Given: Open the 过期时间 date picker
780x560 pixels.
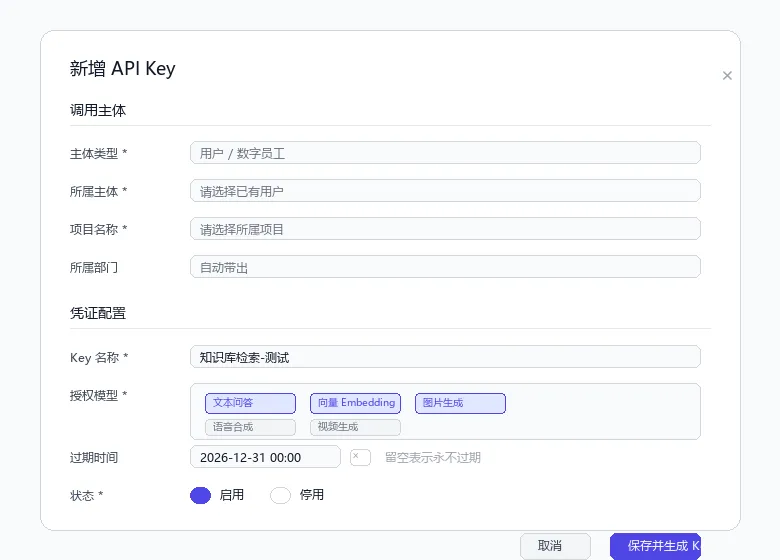Looking at the screenshot, I should coord(265,457).
